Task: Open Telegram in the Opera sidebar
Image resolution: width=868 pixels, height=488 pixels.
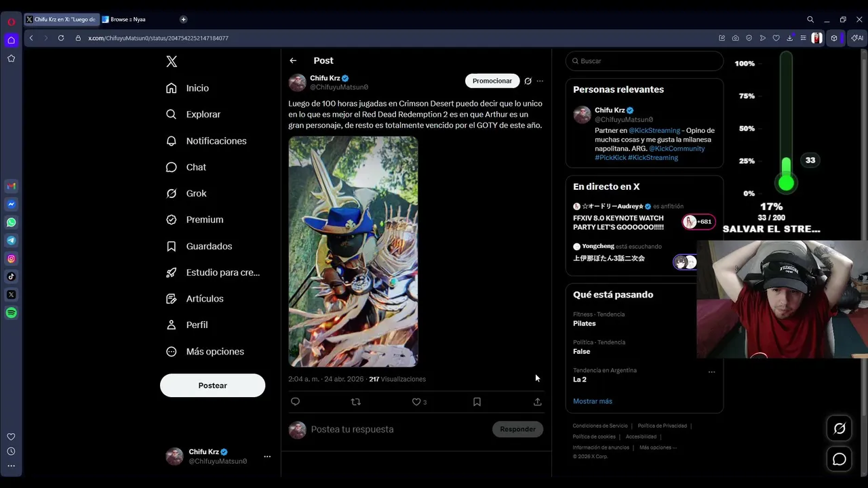Action: point(11,240)
